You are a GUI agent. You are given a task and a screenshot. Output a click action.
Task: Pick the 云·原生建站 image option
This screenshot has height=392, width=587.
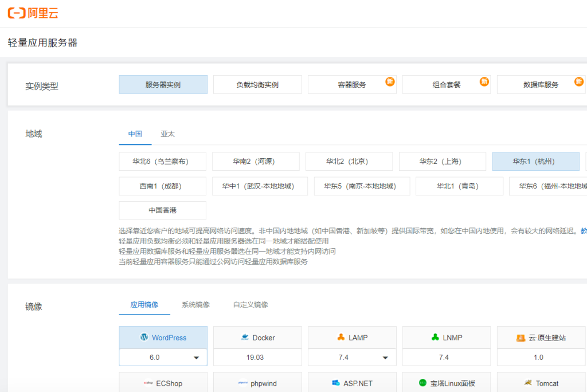[541, 338]
